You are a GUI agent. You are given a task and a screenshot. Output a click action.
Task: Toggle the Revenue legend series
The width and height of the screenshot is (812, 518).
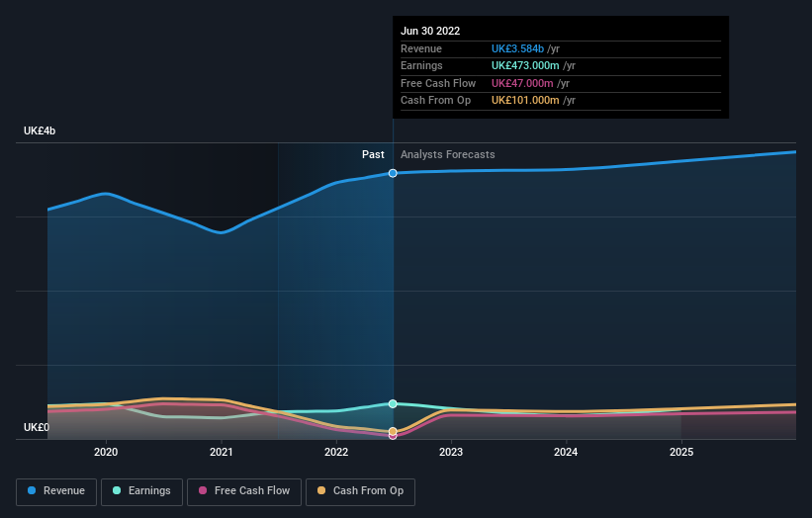tap(56, 491)
